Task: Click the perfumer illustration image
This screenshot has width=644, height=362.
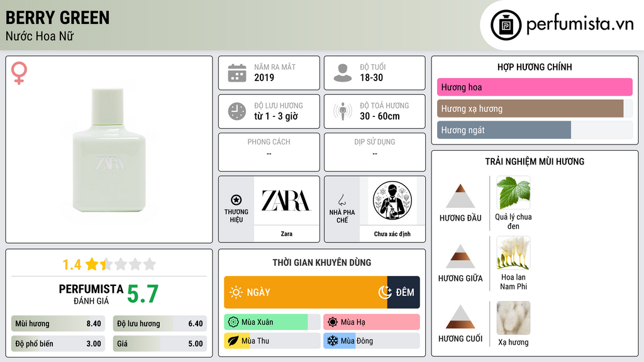Action: [x=392, y=200]
